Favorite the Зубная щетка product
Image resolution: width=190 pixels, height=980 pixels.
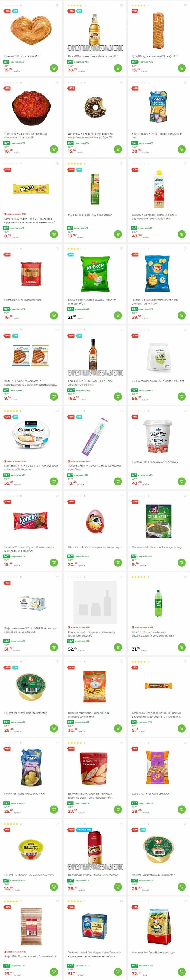coord(121,411)
